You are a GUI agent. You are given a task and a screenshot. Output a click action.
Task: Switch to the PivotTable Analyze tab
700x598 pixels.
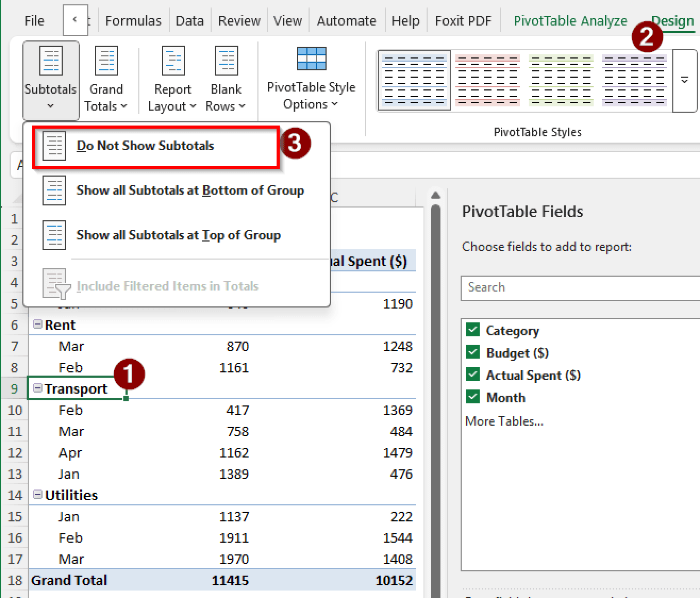click(570, 21)
